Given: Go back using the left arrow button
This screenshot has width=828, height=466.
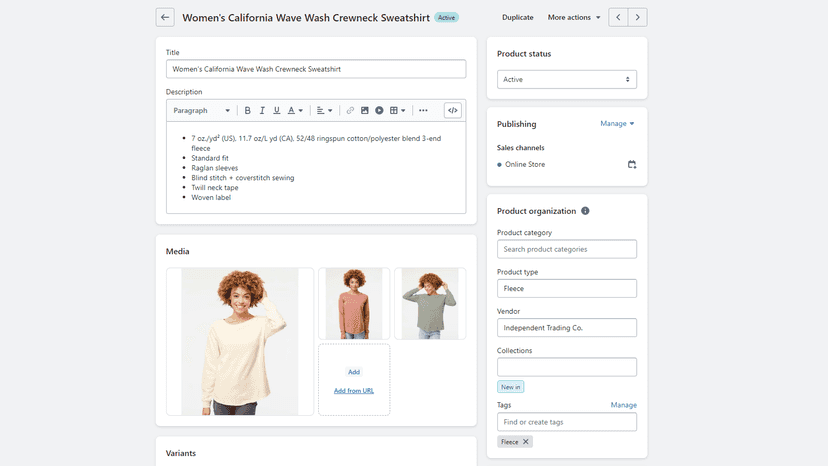Looking at the screenshot, I should [x=165, y=17].
